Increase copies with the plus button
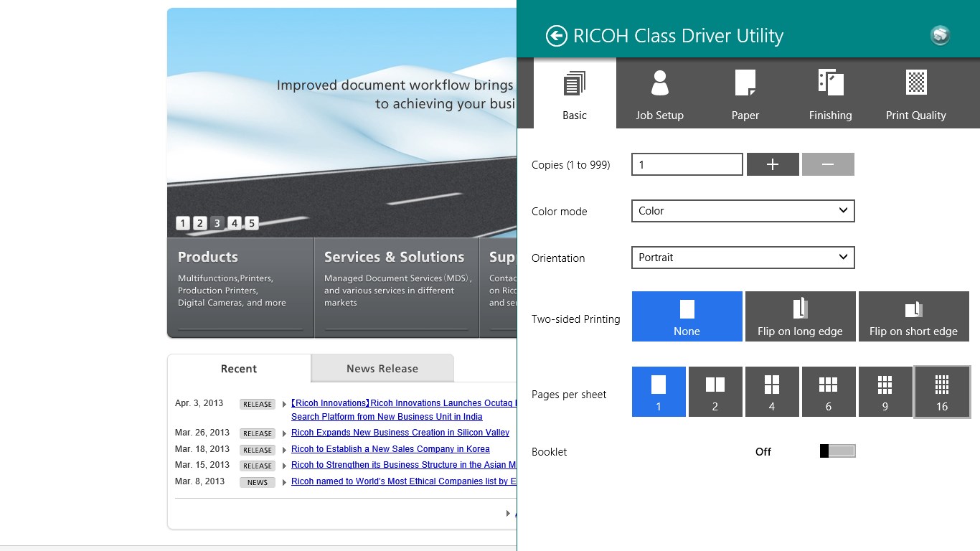 [773, 164]
